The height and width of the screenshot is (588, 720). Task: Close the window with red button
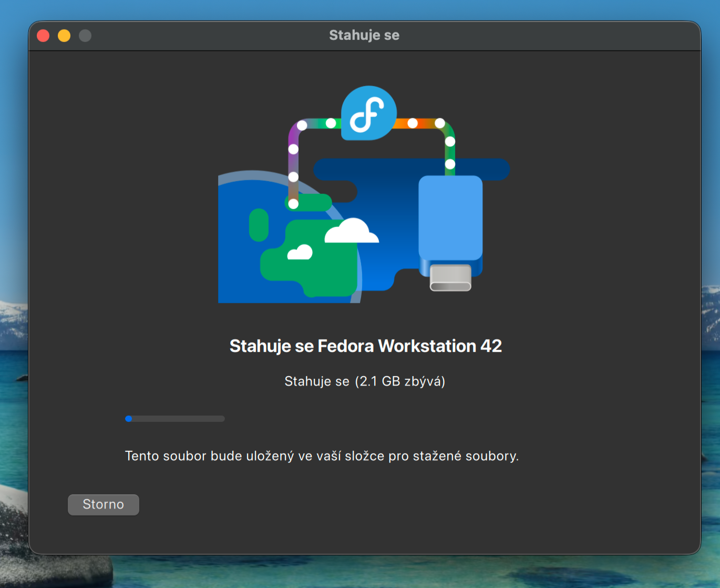pyautogui.click(x=43, y=36)
